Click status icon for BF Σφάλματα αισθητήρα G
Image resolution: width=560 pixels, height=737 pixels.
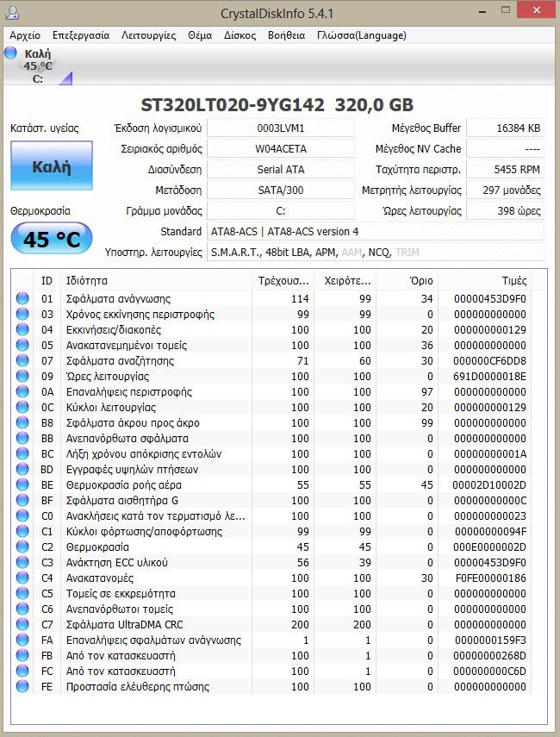click(x=22, y=500)
